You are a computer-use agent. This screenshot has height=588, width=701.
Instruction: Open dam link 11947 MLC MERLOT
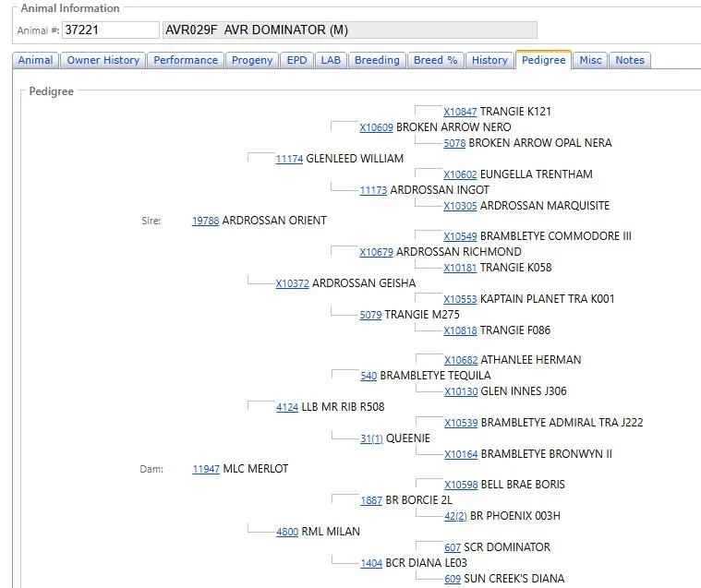tap(205, 469)
